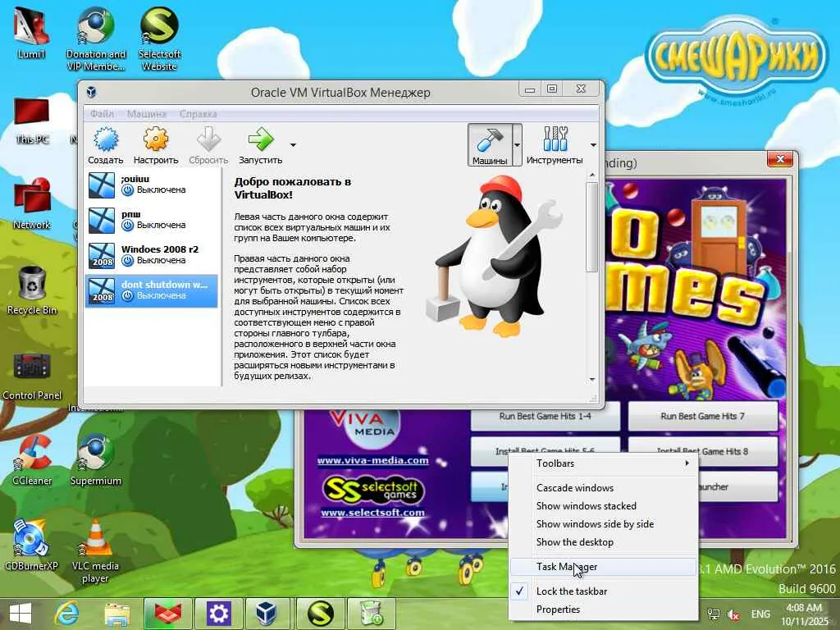Click the ENG language indicator
This screenshot has height=630, width=840.
[760, 614]
